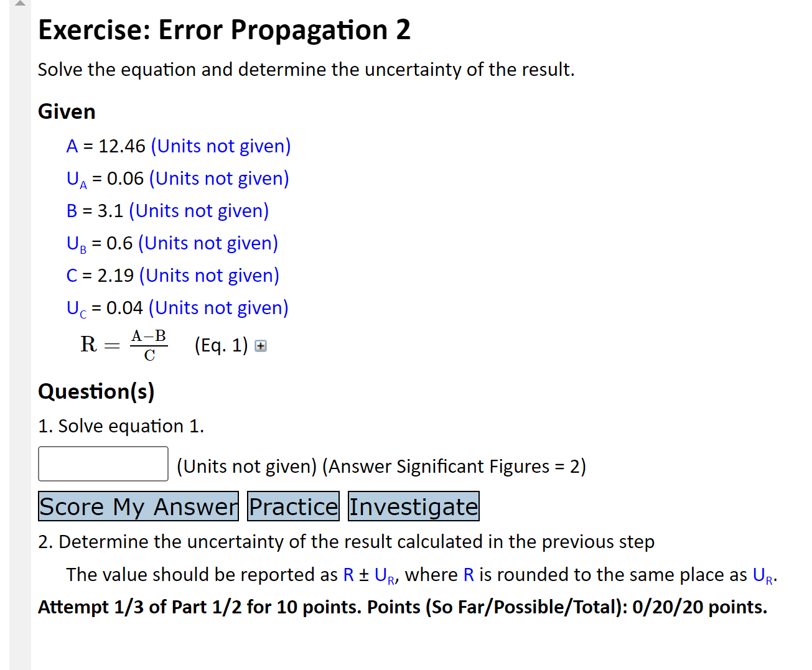The width and height of the screenshot is (812, 670).
Task: Click the scrollbar up arrow
Action: [x=19, y=5]
